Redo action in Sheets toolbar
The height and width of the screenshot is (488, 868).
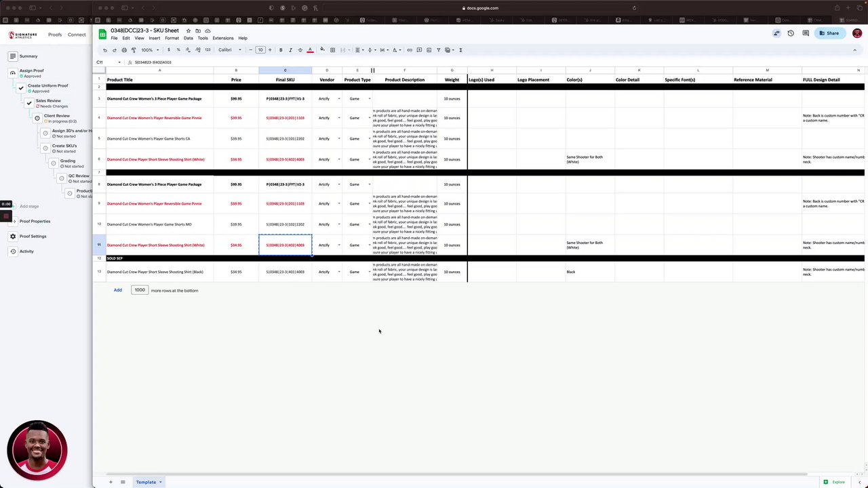tap(114, 49)
